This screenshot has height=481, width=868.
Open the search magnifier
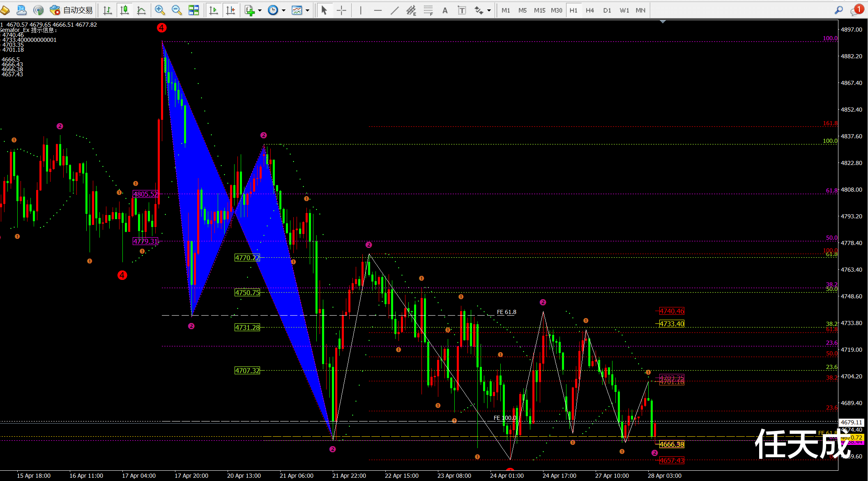pyautogui.click(x=839, y=10)
